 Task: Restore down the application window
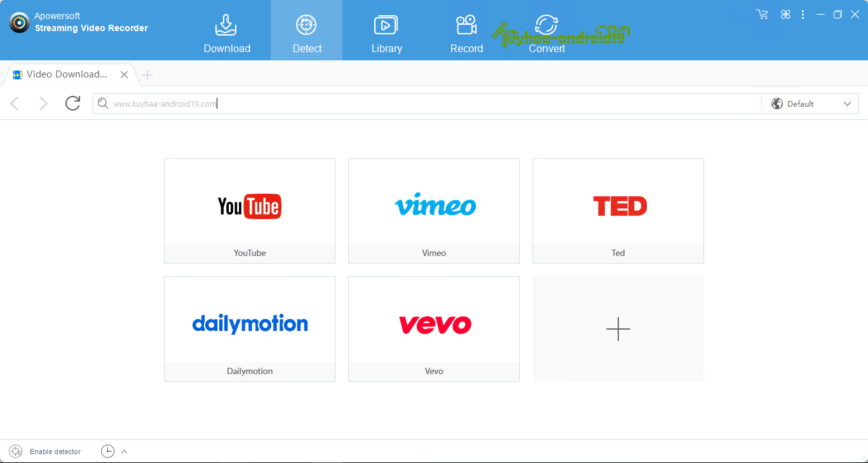[x=837, y=14]
